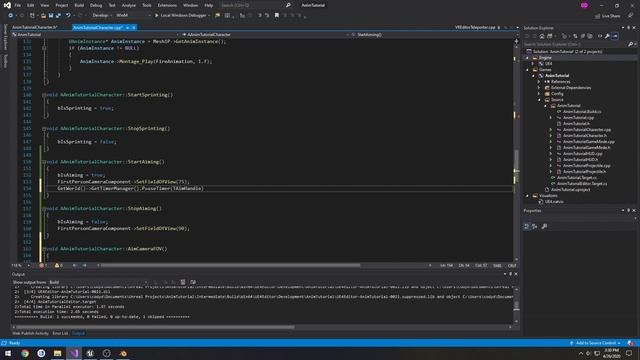The width and height of the screenshot is (640, 360).
Task: Toggle auto-hide pin on the Solution Explorer panel
Action: [x=629, y=28]
